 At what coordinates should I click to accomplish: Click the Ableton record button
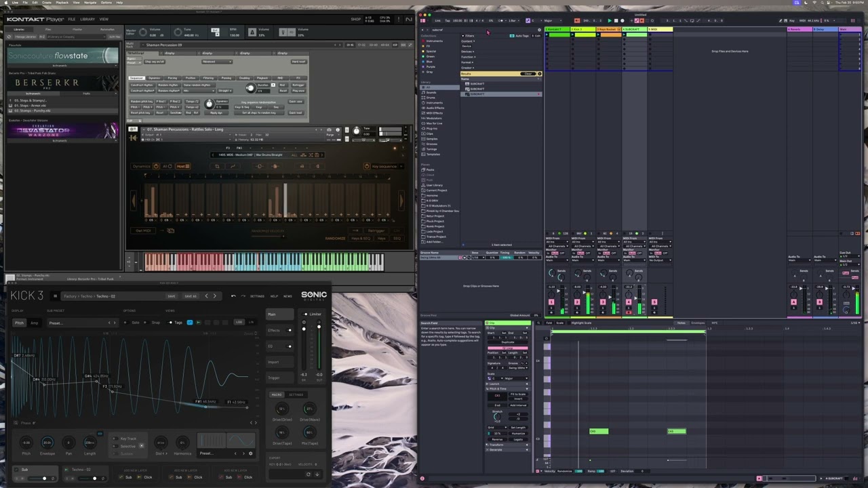tap(623, 21)
